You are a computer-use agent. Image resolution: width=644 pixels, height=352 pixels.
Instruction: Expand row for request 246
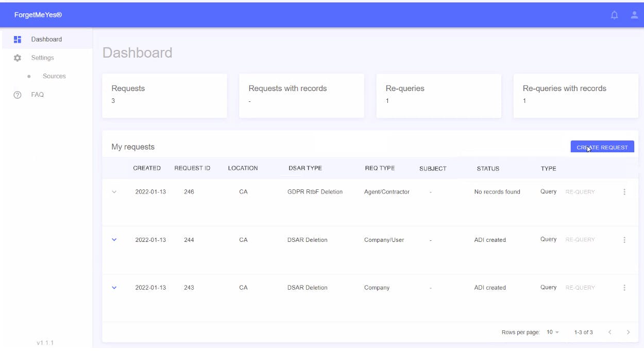[114, 192]
